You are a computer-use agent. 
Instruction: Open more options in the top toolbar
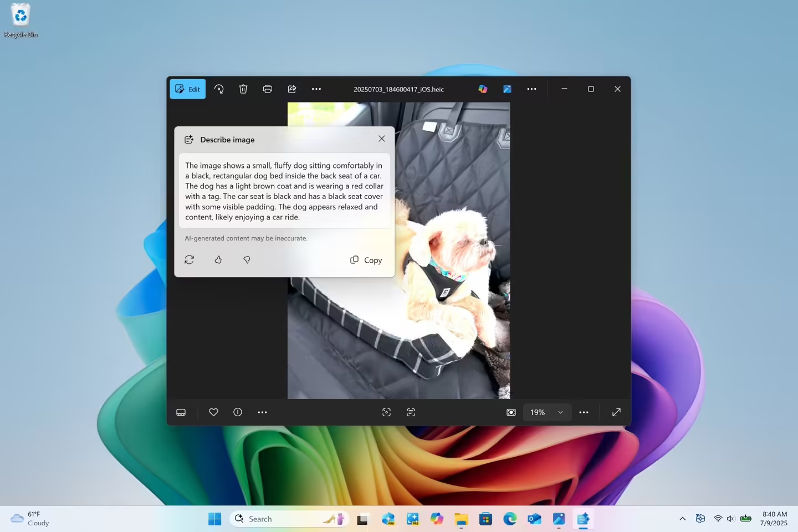point(316,89)
